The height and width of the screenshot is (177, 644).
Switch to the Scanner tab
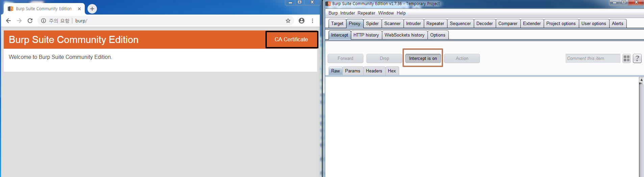pos(392,23)
